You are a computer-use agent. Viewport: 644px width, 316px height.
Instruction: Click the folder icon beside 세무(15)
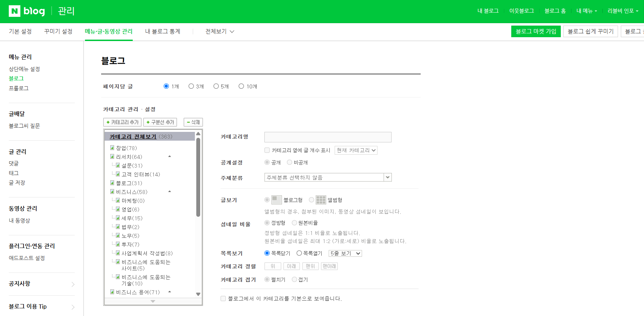118,218
